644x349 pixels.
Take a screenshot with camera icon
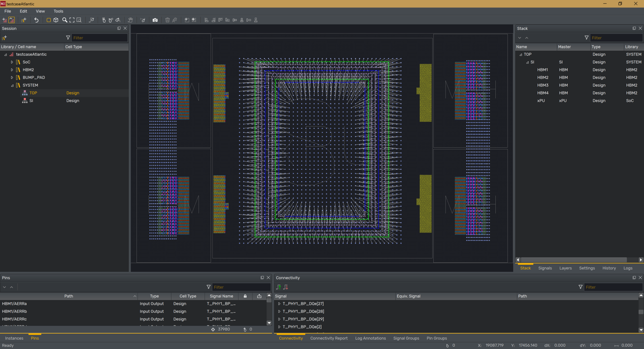(x=155, y=20)
